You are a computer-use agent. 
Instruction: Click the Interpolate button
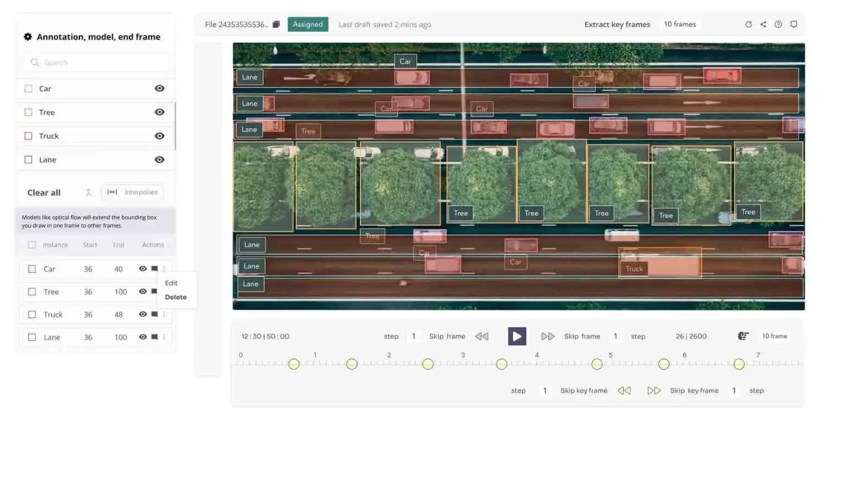coord(132,192)
